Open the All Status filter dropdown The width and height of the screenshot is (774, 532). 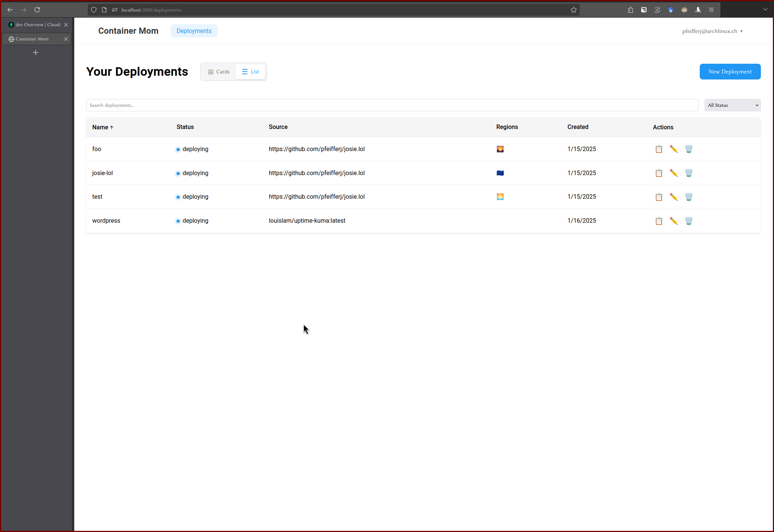point(732,105)
